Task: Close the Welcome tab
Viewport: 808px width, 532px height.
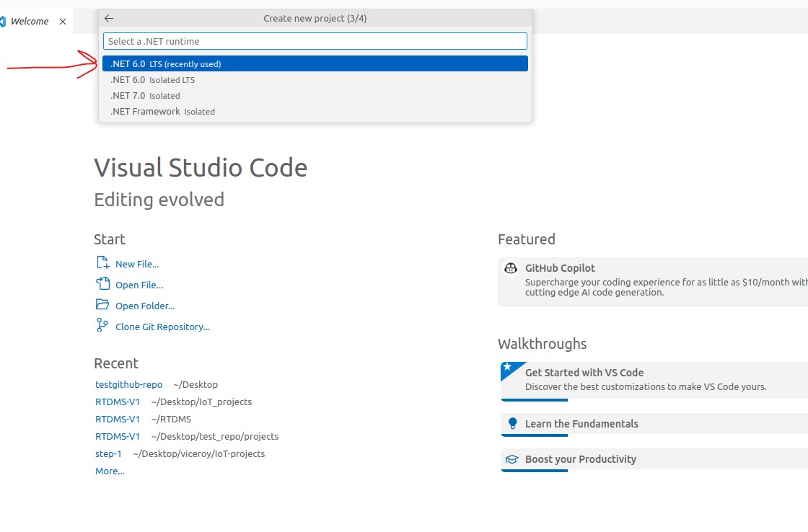Action: tap(63, 22)
